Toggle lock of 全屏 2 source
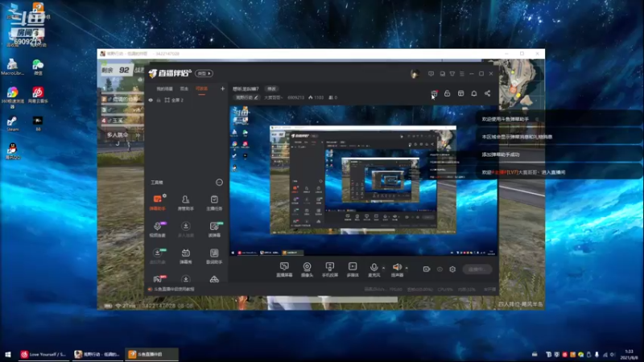644x362 pixels. tap(159, 100)
